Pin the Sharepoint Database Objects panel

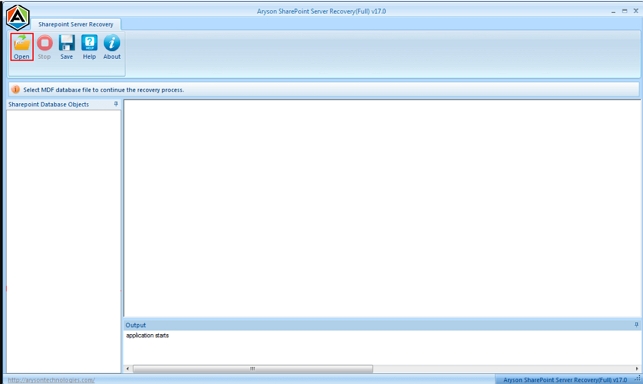pos(116,104)
